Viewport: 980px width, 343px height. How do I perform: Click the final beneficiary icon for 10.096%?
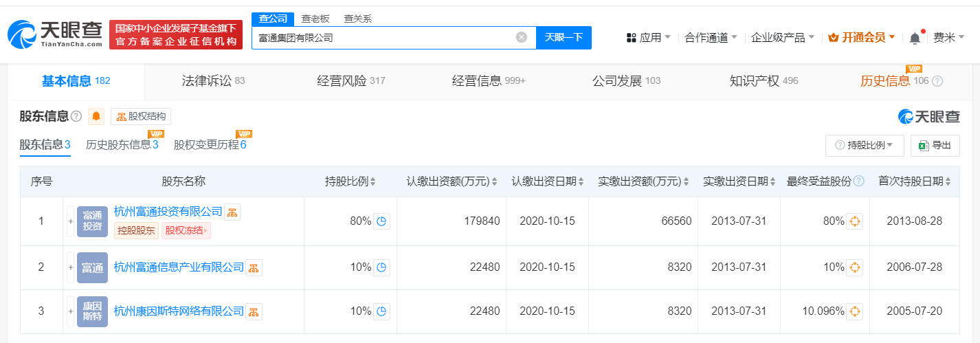[x=855, y=311]
